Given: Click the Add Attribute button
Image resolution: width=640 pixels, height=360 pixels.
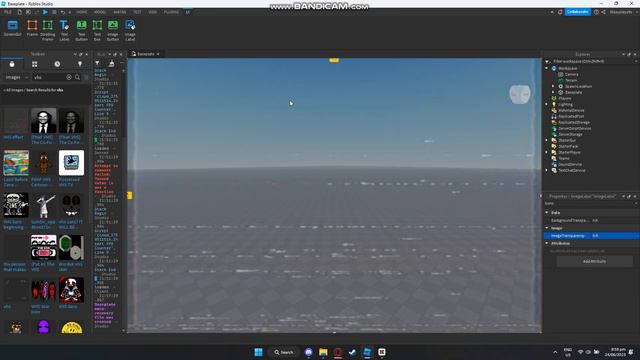Looking at the screenshot, I should click(594, 261).
